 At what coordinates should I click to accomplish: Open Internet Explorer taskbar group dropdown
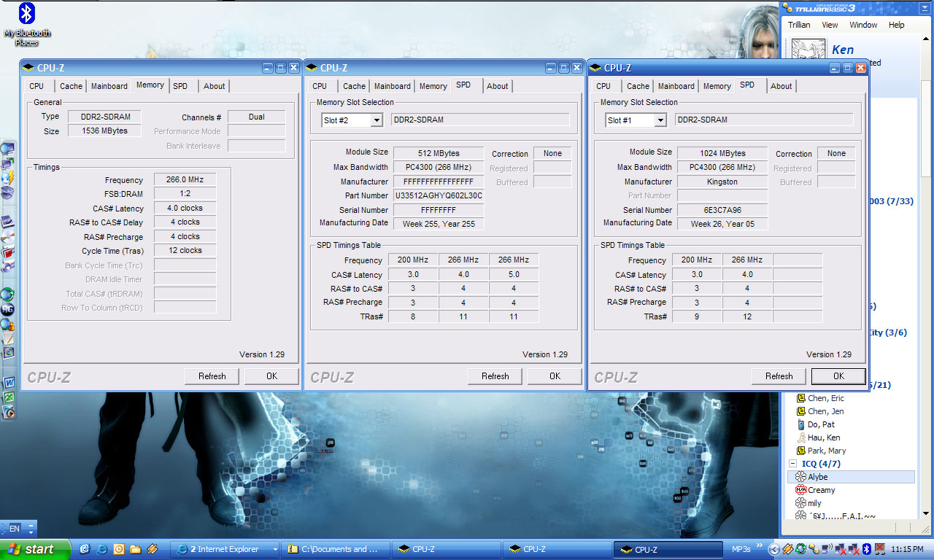click(275, 549)
